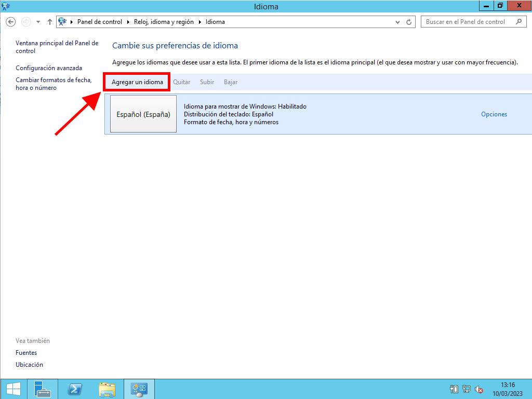This screenshot has width=532, height=399.
Task: Open Opciones for Español (España)
Action: click(494, 114)
